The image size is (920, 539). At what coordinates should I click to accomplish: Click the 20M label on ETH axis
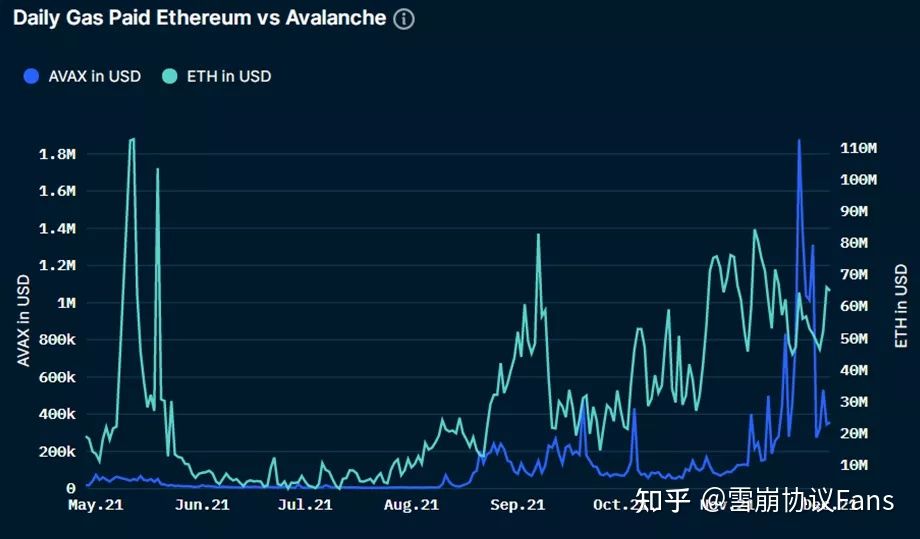[x=854, y=434]
